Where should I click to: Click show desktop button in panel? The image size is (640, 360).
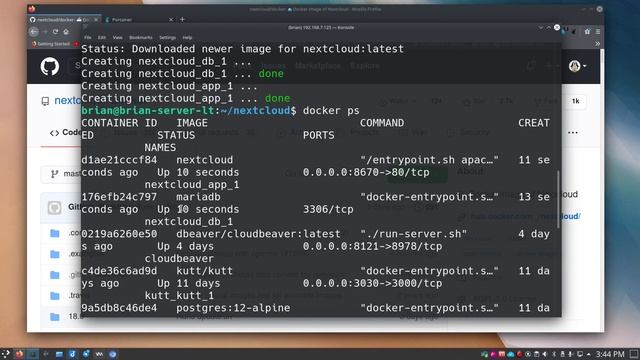click(x=634, y=354)
